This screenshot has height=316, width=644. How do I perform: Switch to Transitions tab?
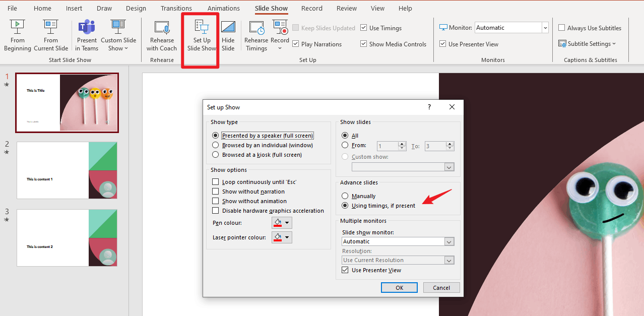[176, 8]
